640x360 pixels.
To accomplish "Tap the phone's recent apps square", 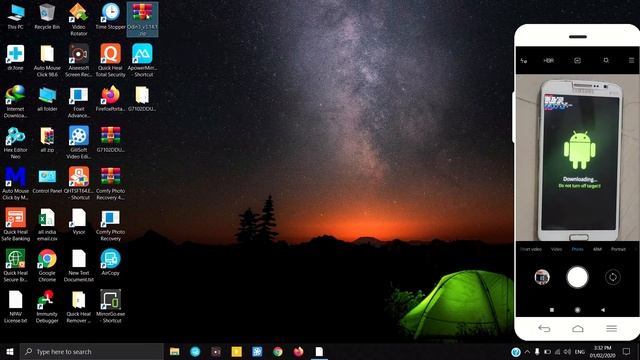I will click(552, 310).
